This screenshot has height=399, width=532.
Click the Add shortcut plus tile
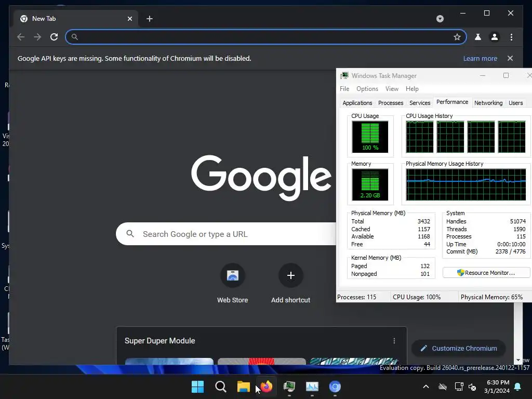[x=290, y=284]
